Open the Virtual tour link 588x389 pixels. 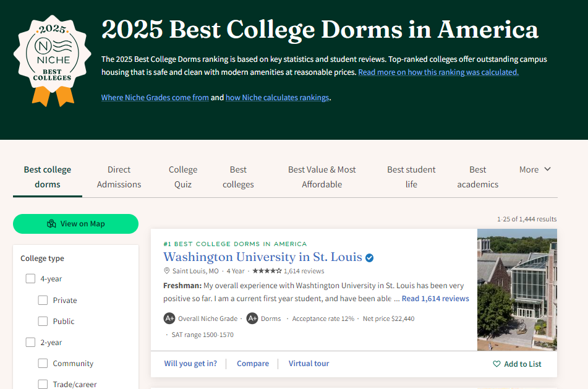(x=309, y=364)
